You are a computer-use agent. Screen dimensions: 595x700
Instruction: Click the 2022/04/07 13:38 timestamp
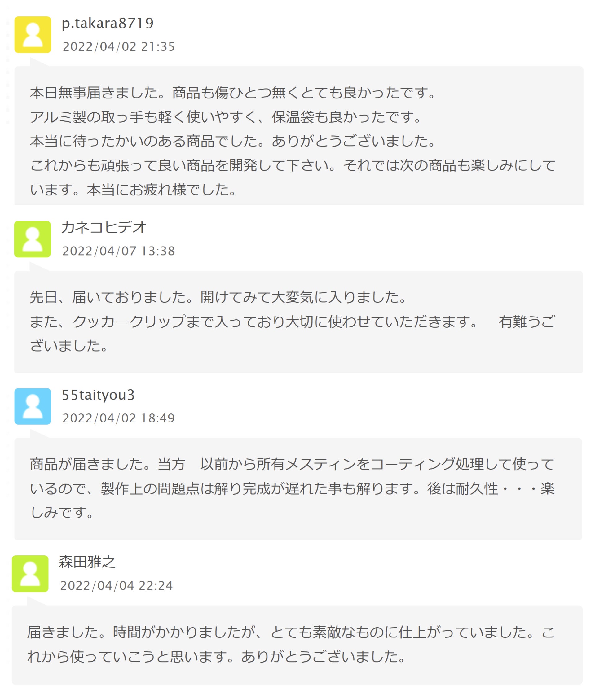[x=119, y=251]
